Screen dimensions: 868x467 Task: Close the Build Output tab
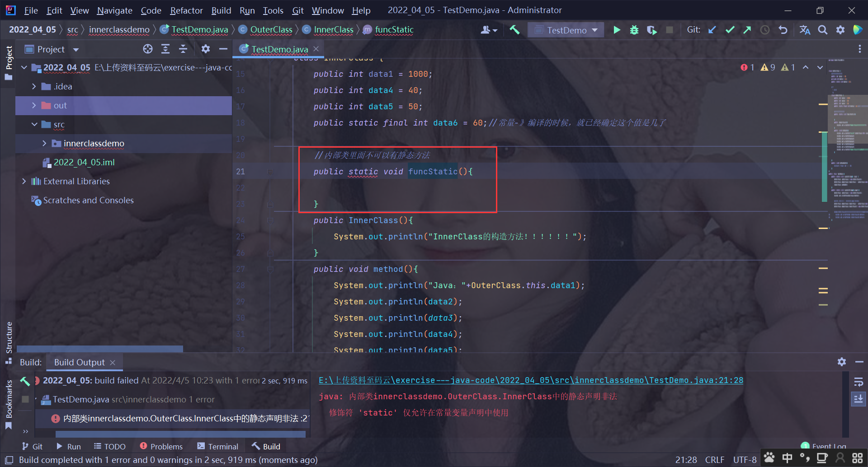(113, 362)
